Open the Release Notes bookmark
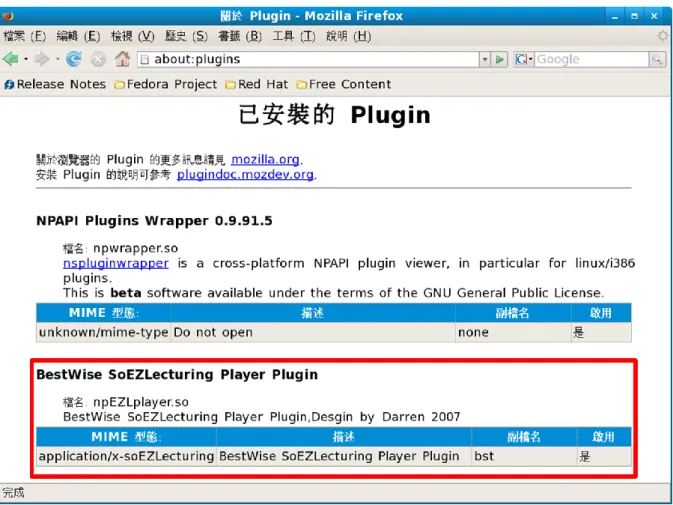673x505 pixels. click(x=55, y=84)
